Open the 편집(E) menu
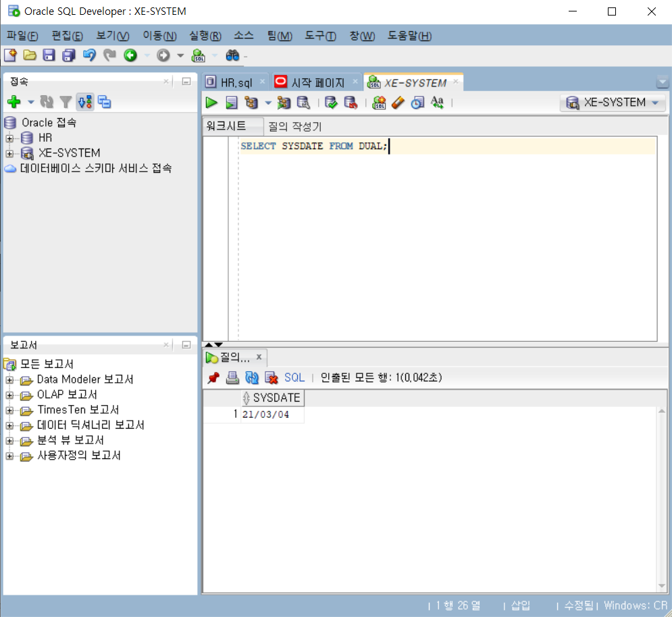 click(68, 36)
